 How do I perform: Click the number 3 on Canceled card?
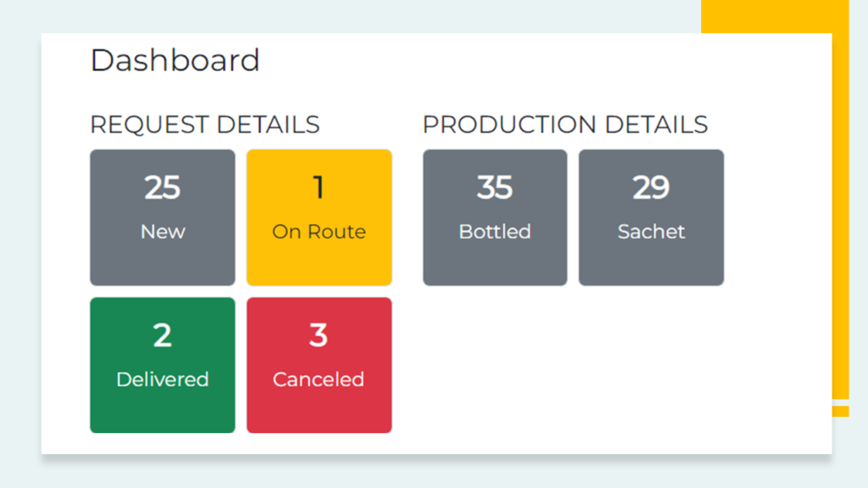tap(319, 335)
